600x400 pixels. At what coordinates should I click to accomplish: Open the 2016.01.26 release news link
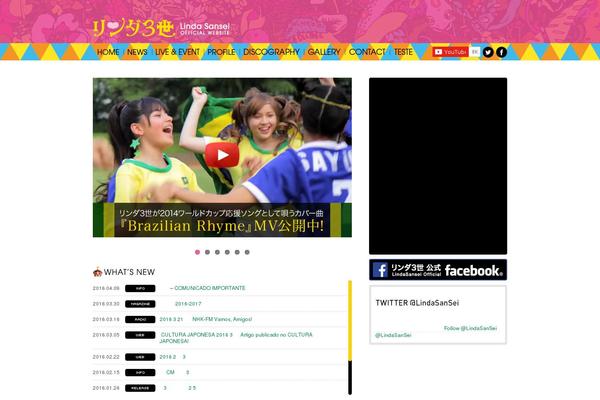(x=179, y=388)
